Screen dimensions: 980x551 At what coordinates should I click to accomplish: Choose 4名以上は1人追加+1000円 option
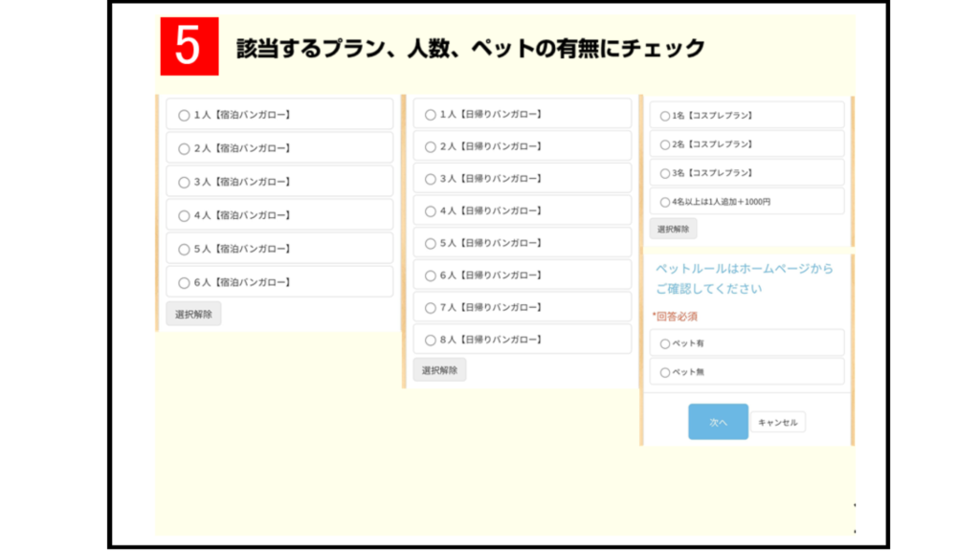(665, 202)
